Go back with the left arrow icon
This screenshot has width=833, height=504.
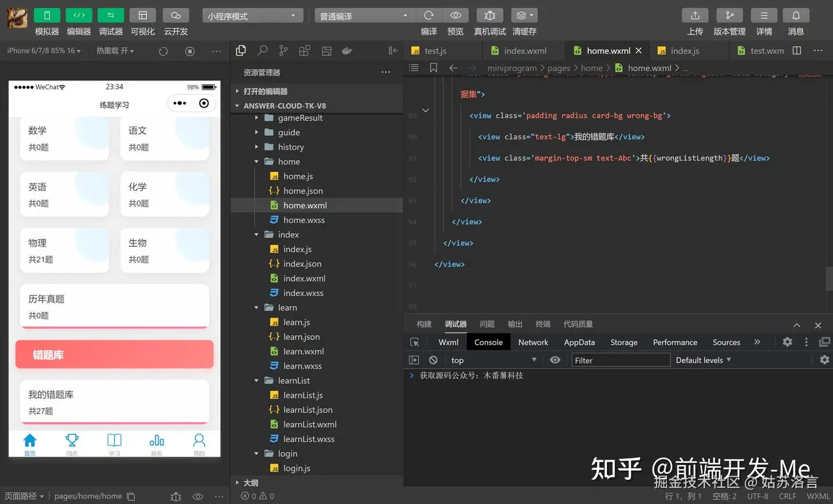point(454,68)
